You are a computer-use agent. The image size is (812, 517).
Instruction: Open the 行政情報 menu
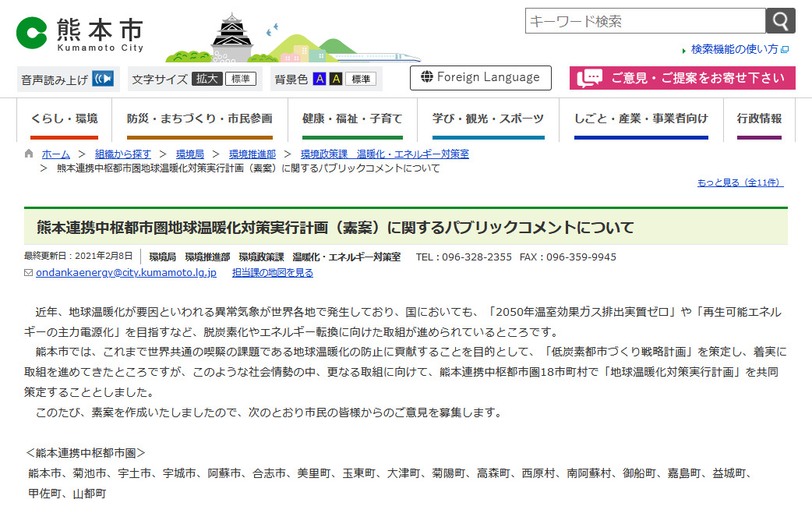tap(759, 119)
